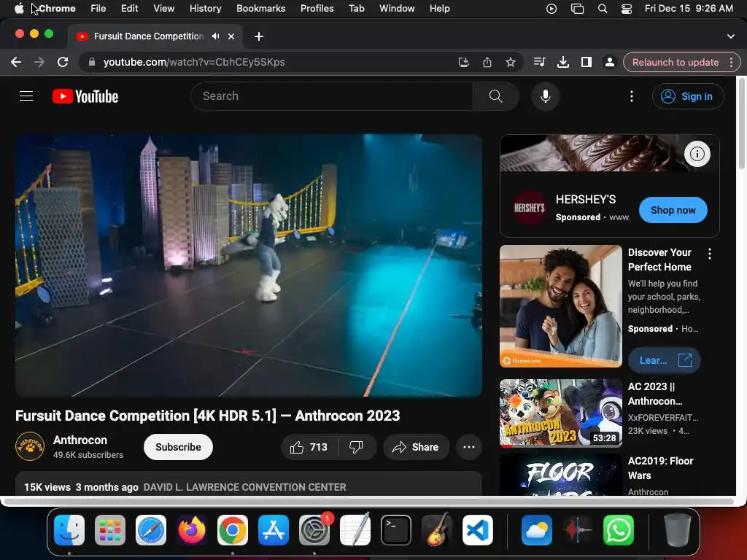
Task: Open the History menu
Action: click(x=205, y=9)
